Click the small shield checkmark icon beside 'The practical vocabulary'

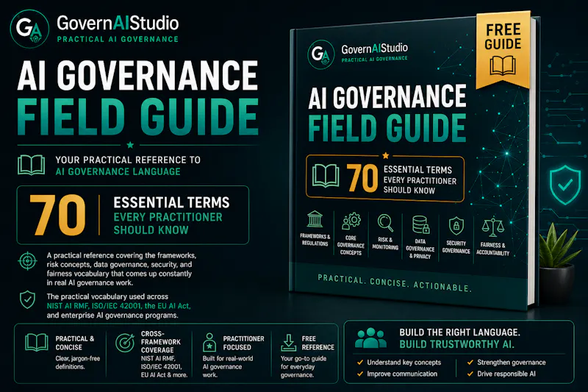[27, 299]
